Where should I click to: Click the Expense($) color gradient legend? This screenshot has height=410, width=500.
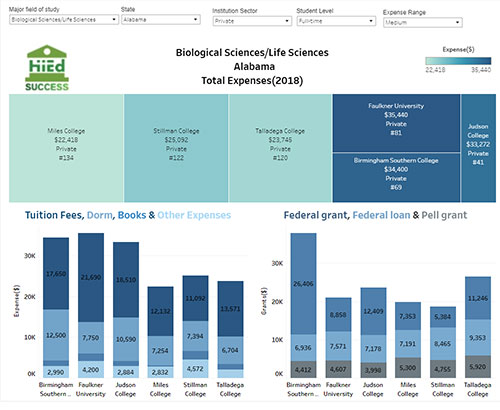click(458, 61)
